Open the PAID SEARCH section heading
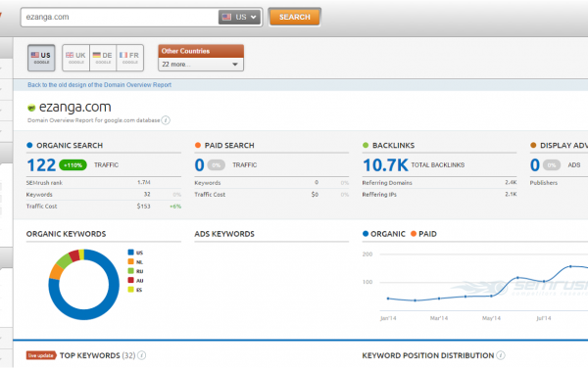The image size is (588, 368). 229,145
